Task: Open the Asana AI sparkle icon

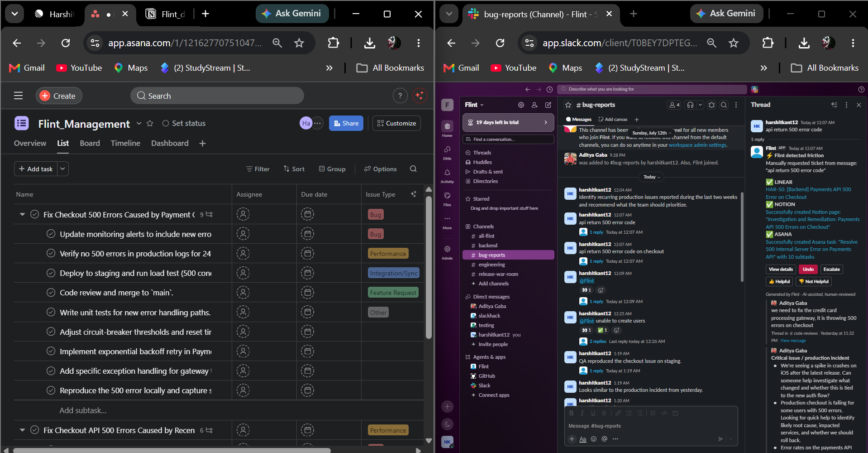Action: pos(420,96)
